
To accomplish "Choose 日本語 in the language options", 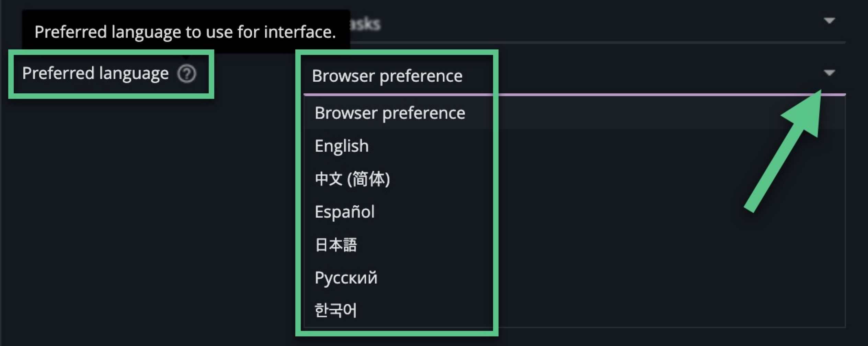I will [336, 245].
